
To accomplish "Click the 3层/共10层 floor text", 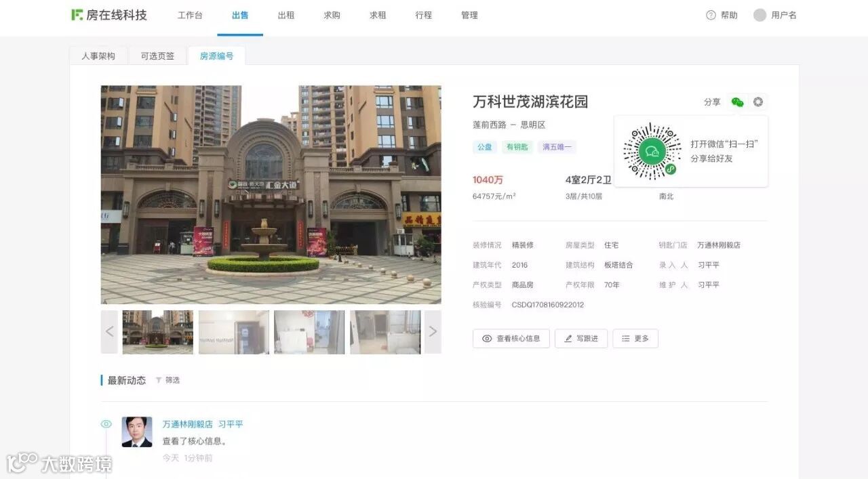I will (584, 196).
